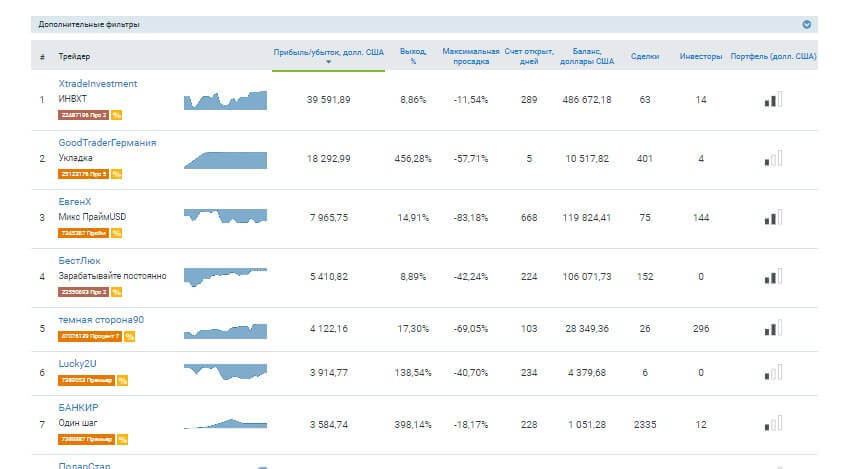Click the yellow percent badge under XtradeInvestment
Image resolution: width=844 pixels, height=469 pixels.
point(116,115)
